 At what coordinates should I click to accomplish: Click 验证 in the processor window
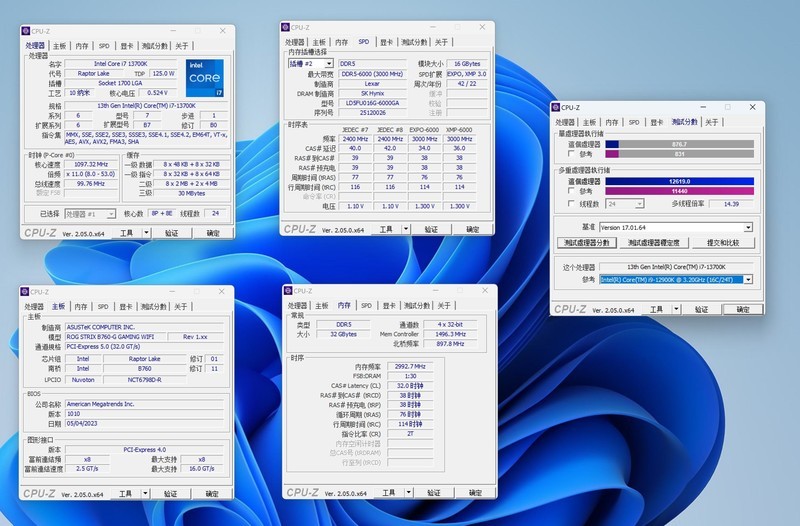click(x=171, y=233)
